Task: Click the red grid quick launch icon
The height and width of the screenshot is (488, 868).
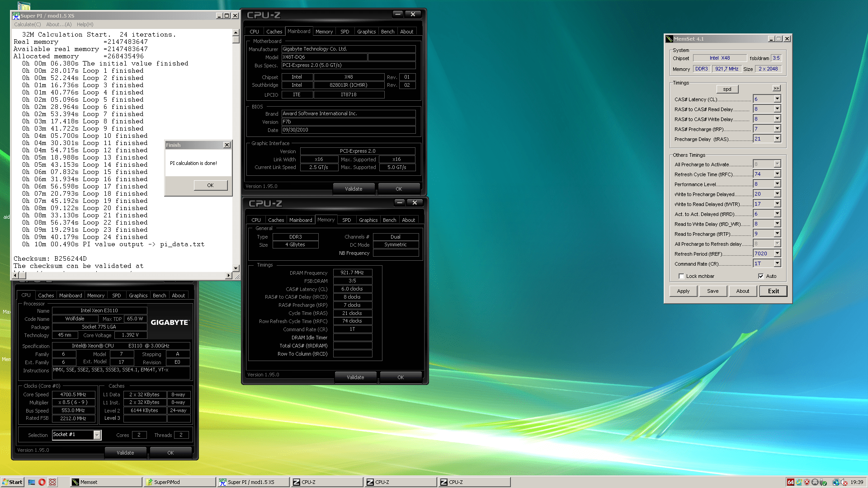Action: tap(52, 482)
